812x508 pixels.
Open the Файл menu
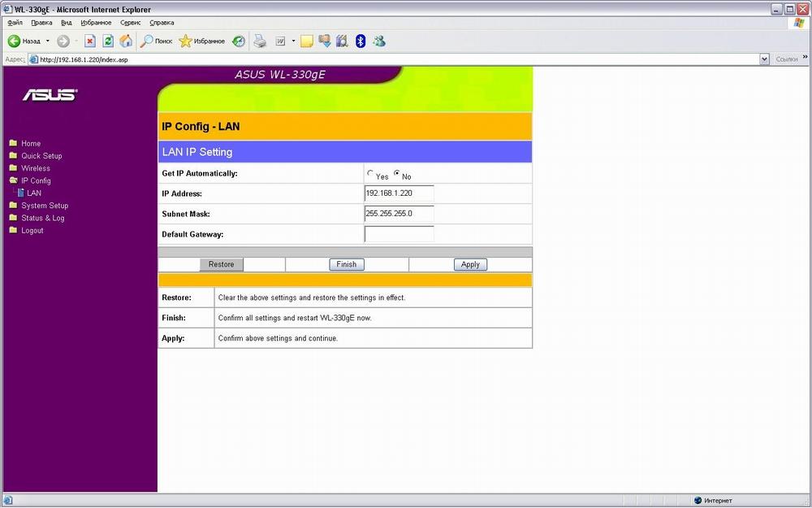tap(15, 23)
